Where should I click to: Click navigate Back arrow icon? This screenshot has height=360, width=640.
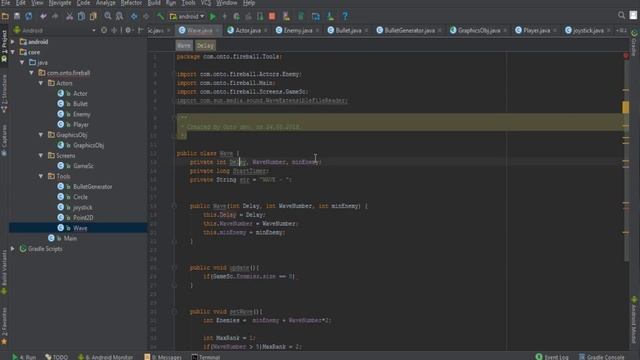134,16
